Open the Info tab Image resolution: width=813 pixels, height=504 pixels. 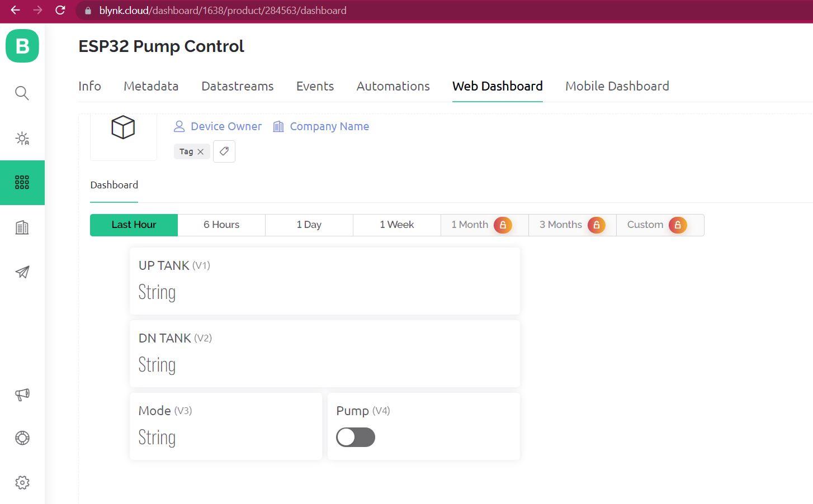coord(89,86)
